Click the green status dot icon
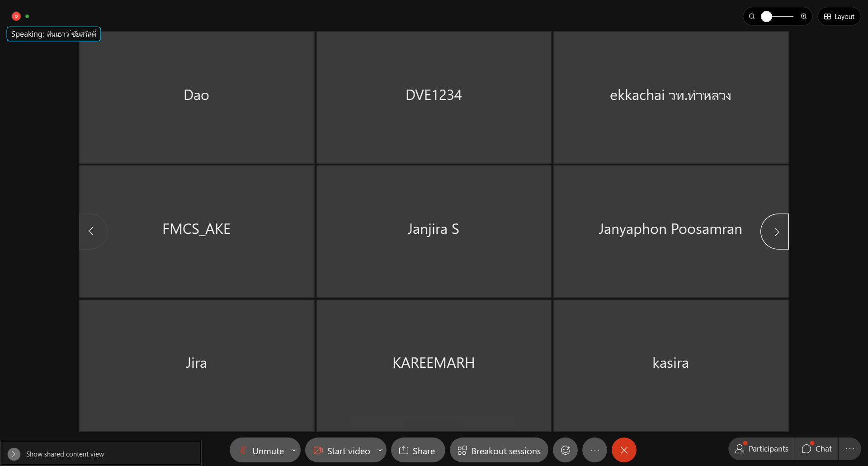This screenshot has height=466, width=868. coord(27,16)
